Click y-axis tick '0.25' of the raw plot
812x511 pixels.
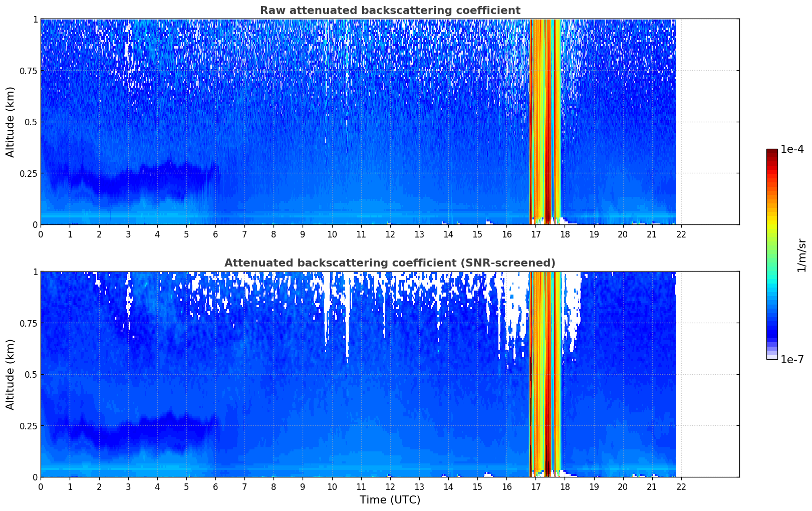pos(29,173)
